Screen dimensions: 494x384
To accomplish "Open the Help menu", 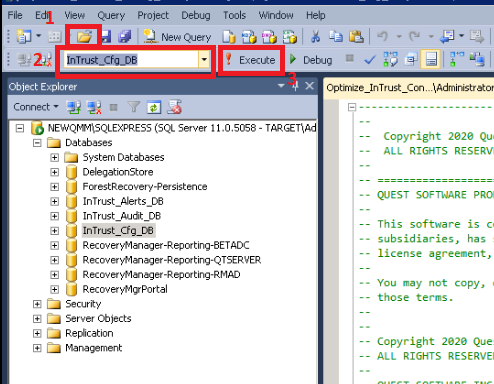I will click(x=316, y=15).
